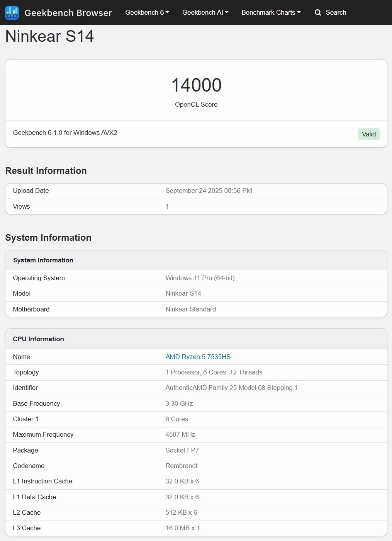The height and width of the screenshot is (541, 392).
Task: Click the Upload Date value
Action: coord(209,191)
